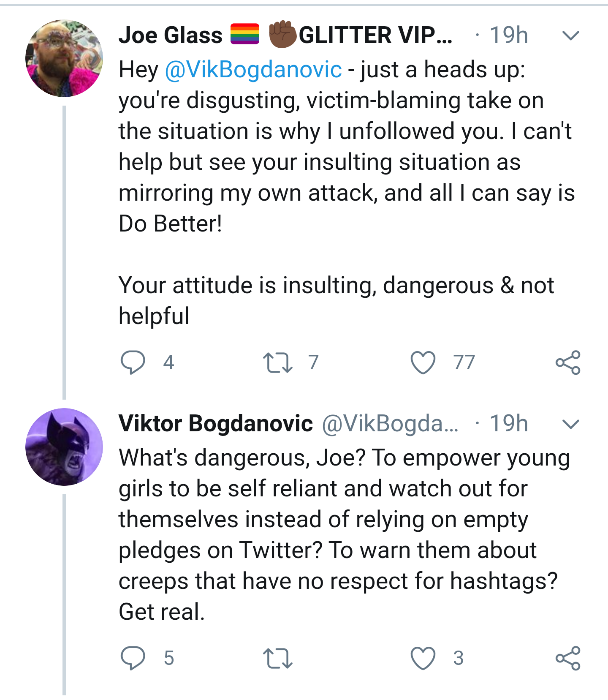The width and height of the screenshot is (608, 700).
Task: Share Joe Glass's tweet
Action: (x=568, y=362)
